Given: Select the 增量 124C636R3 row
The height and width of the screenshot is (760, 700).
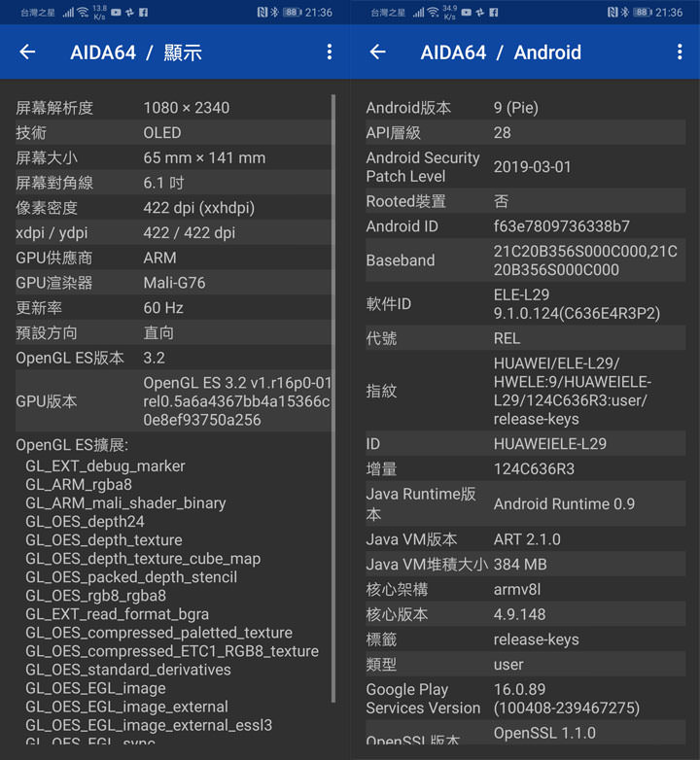Looking at the screenshot, I should [x=525, y=468].
